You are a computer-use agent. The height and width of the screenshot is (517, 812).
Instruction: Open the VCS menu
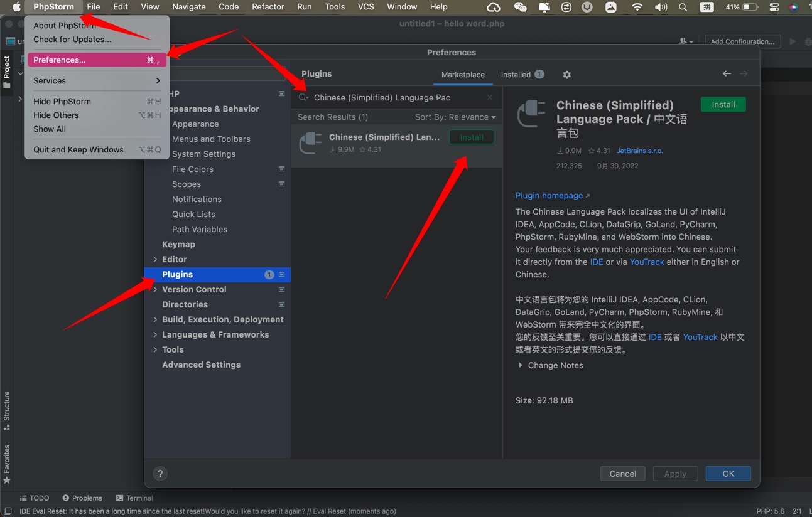point(366,7)
